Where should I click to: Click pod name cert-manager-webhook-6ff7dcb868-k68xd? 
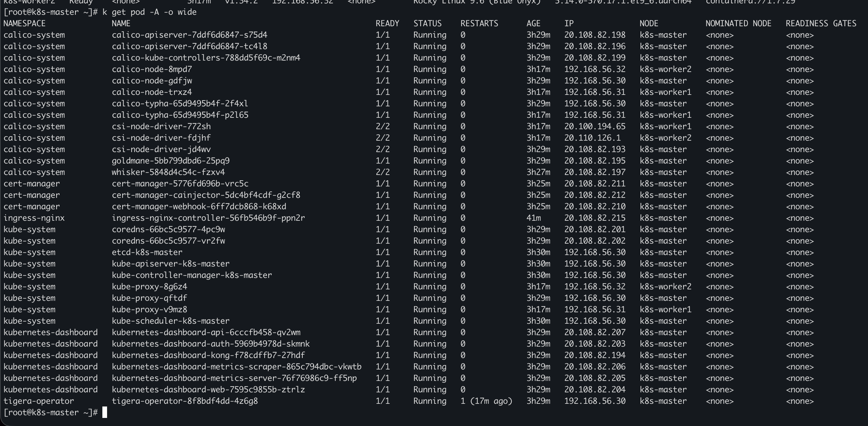[x=199, y=206]
